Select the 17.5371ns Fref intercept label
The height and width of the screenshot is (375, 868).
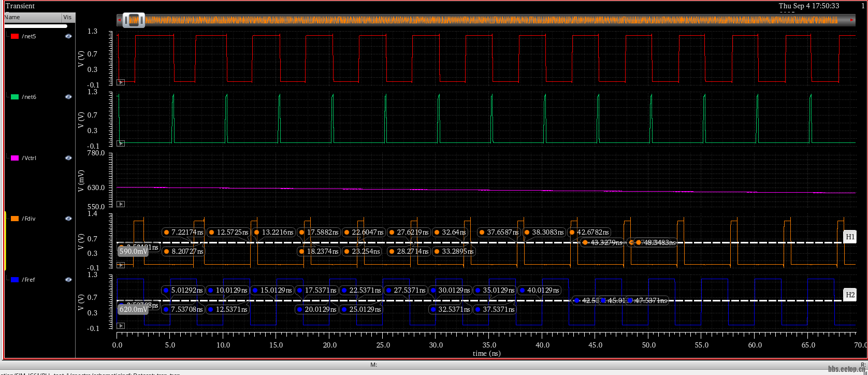[316, 290]
